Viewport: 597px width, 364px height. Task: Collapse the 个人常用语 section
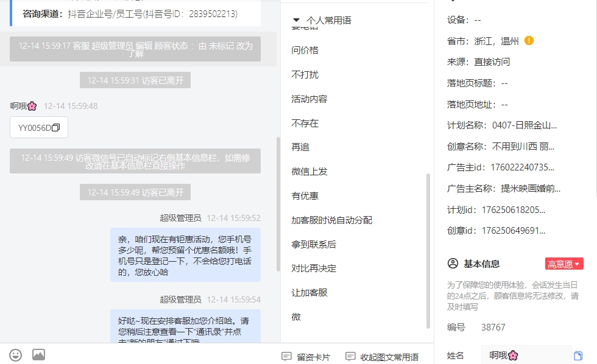click(x=296, y=20)
